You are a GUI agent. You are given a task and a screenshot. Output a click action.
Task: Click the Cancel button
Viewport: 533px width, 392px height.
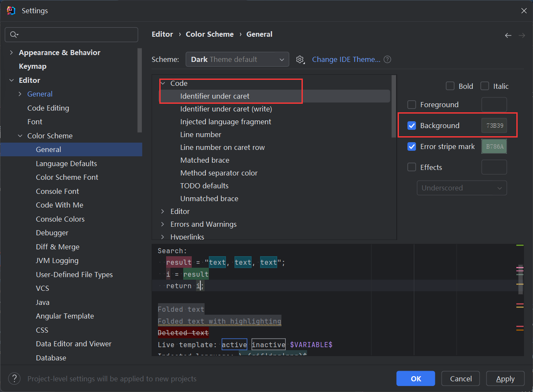(x=461, y=378)
